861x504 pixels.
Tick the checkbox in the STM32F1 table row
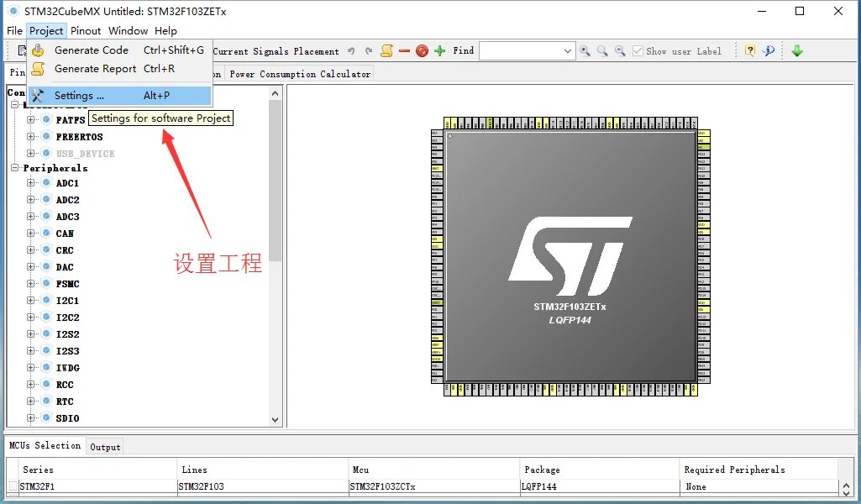(13, 486)
